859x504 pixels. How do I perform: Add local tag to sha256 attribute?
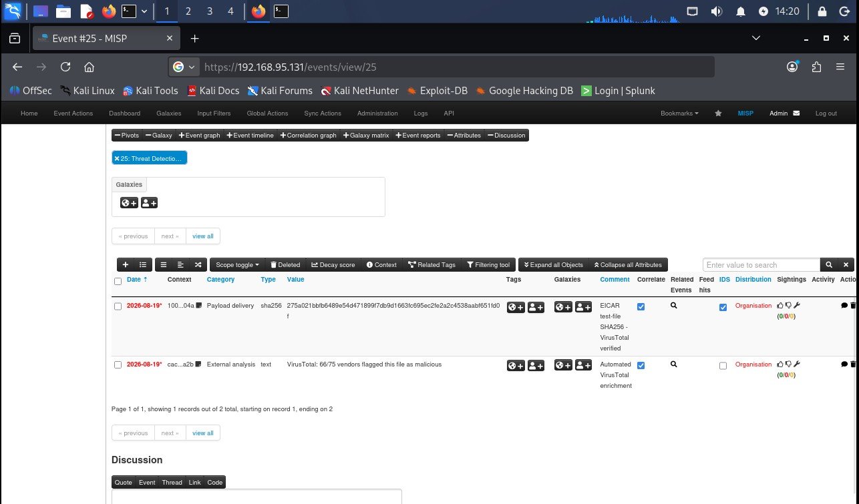[536, 307]
